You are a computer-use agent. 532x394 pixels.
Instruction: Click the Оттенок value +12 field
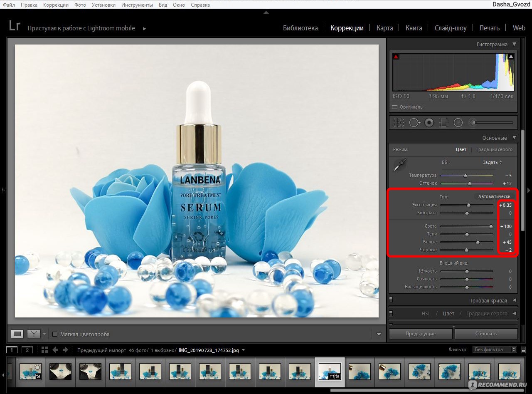(507, 183)
